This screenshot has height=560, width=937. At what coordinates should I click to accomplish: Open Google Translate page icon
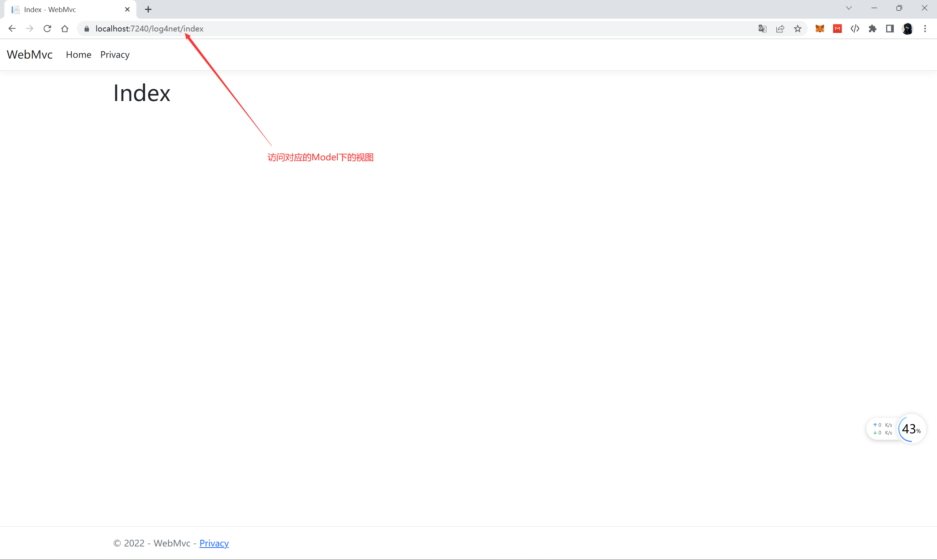pos(762,29)
